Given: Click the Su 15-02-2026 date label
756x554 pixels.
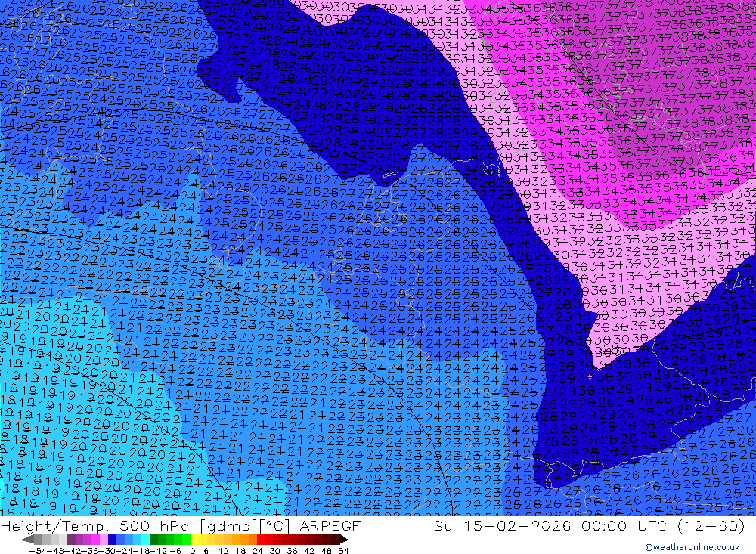Looking at the screenshot, I should (503, 526).
